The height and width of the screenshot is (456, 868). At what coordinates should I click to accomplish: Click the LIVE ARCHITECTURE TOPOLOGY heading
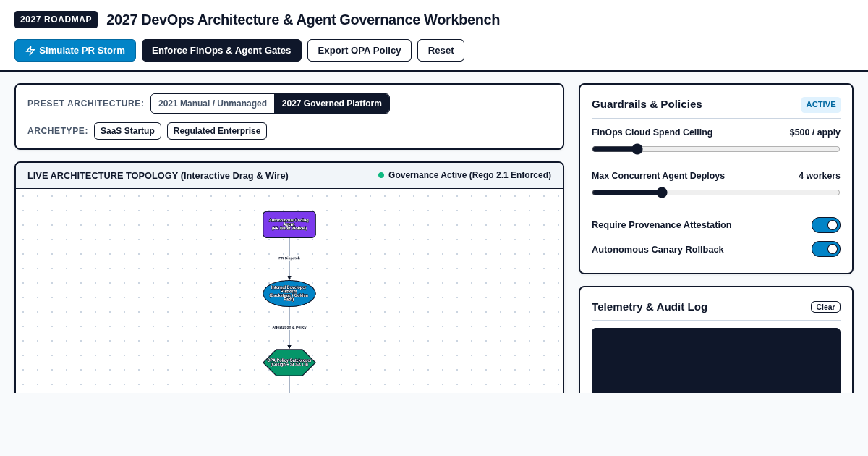(x=158, y=175)
